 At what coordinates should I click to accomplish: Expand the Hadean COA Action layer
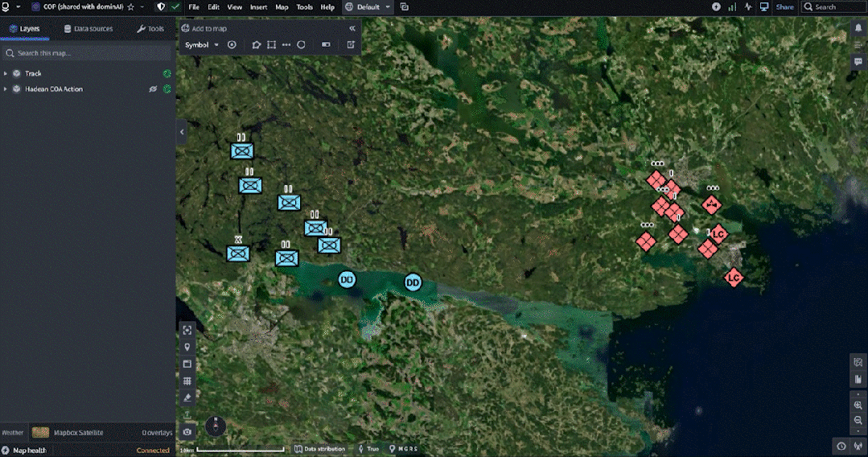(6, 89)
